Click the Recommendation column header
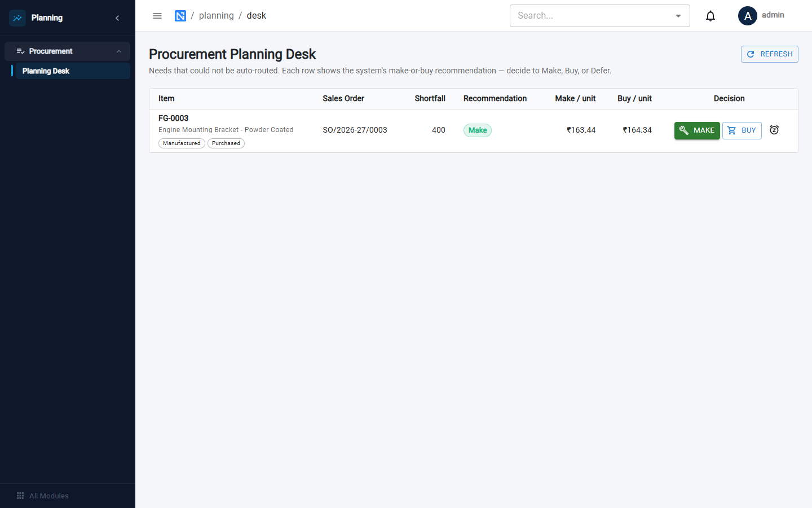Image resolution: width=812 pixels, height=508 pixels. (x=495, y=98)
